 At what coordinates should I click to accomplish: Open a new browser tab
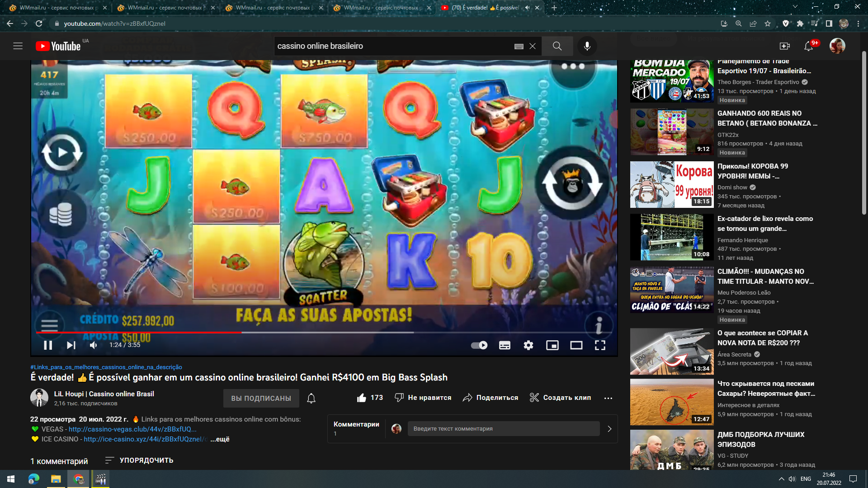coord(554,8)
